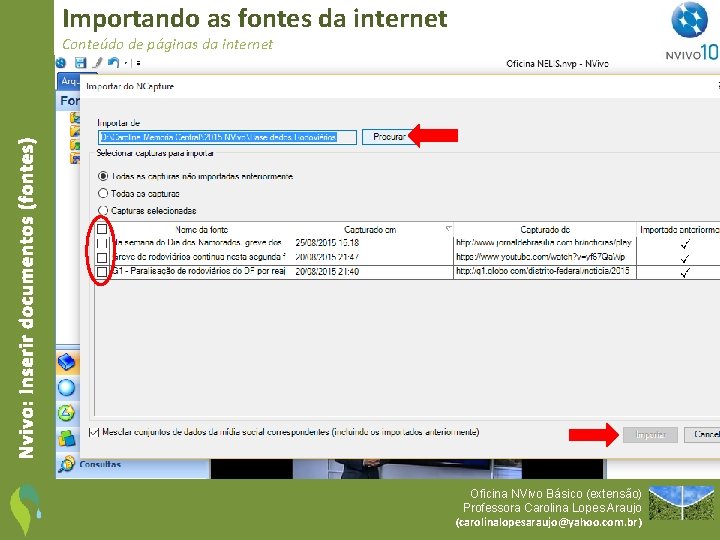The image size is (720, 540).
Task: Click the Importar button
Action: pos(650,434)
